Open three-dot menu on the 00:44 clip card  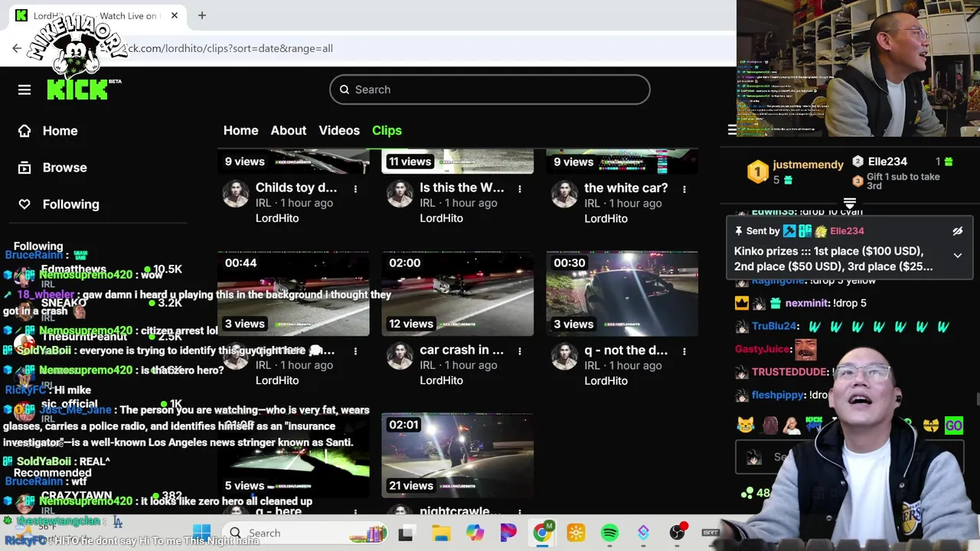coord(355,350)
